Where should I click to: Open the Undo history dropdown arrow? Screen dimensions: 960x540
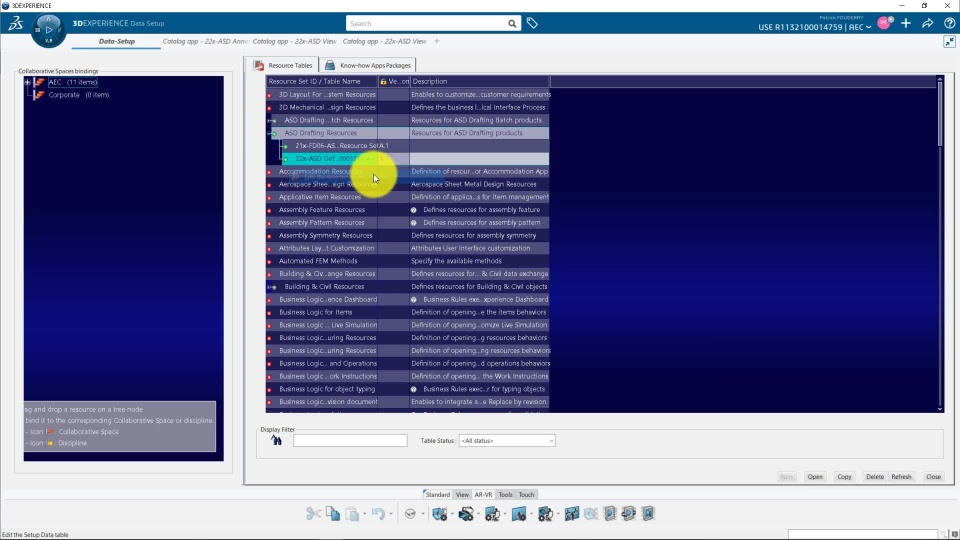pos(391,514)
